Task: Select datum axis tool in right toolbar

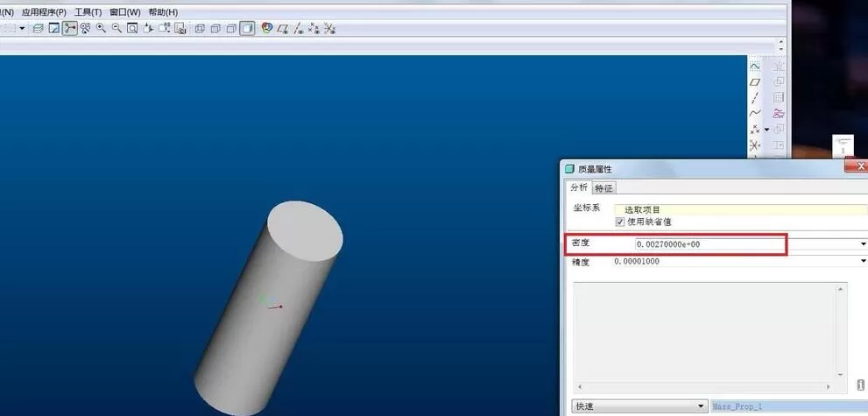Action: pyautogui.click(x=755, y=98)
